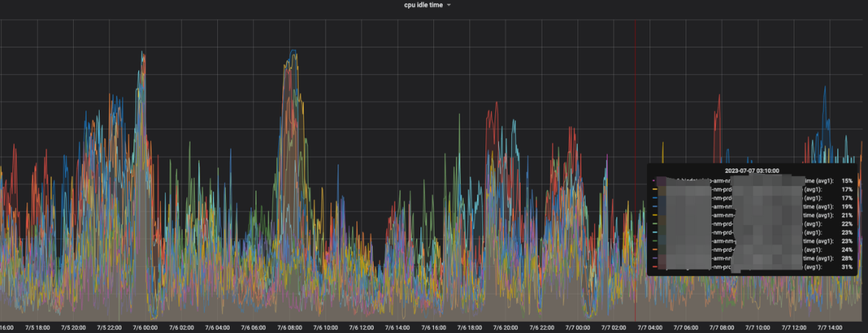
Task: Click the tooltip timestamp 2023-07-07 03:10:00
Action: click(751, 171)
